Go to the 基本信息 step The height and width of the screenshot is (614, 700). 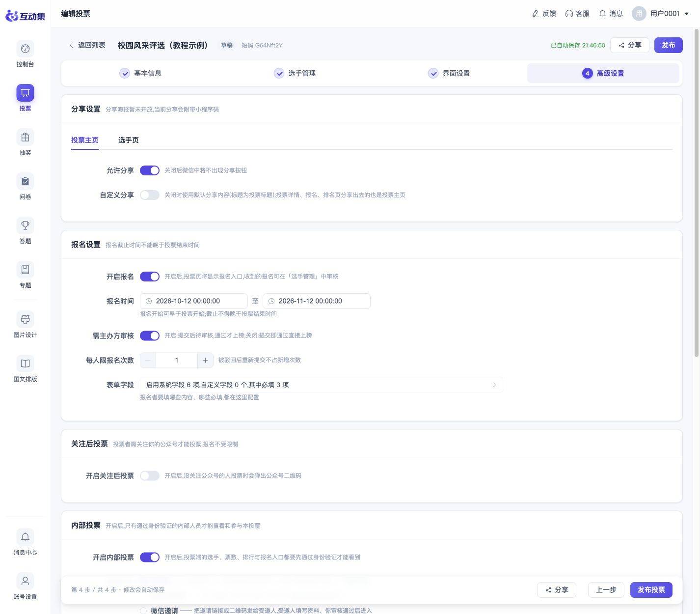click(140, 73)
